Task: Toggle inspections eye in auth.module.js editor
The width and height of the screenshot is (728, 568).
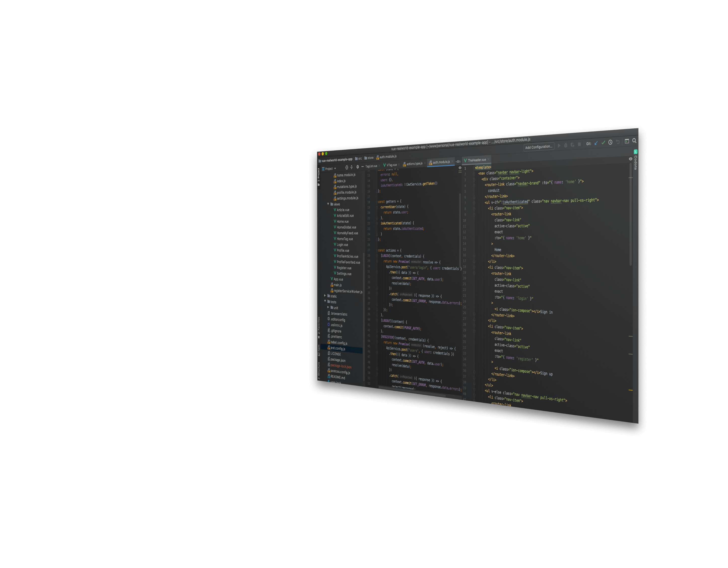Action: (x=460, y=168)
